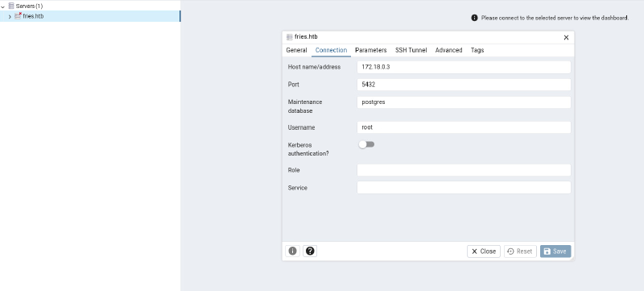
Task: Focus the Host name/address field
Action: click(x=464, y=67)
